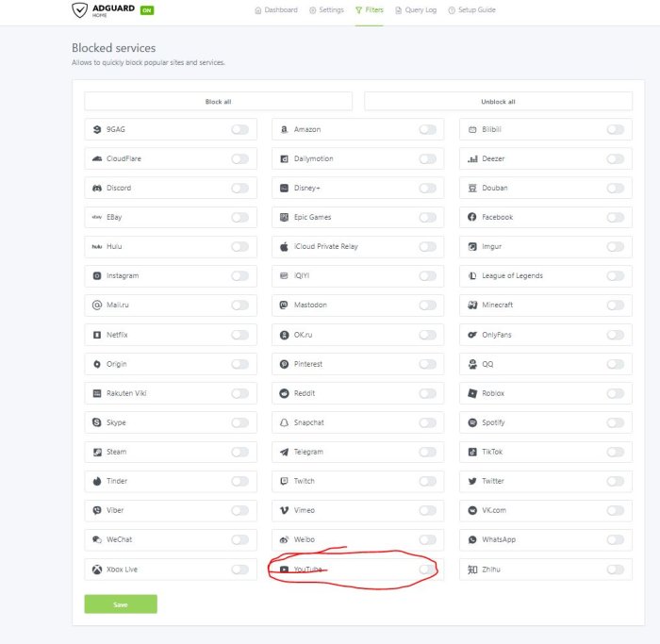The height and width of the screenshot is (644, 660).
Task: Click the WhatsApp logo icon
Action: (x=472, y=539)
